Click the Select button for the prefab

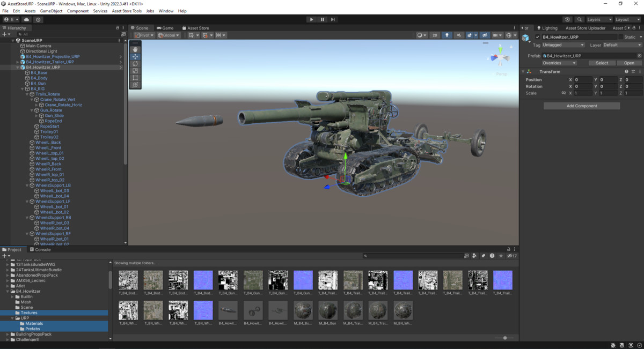[x=602, y=63]
